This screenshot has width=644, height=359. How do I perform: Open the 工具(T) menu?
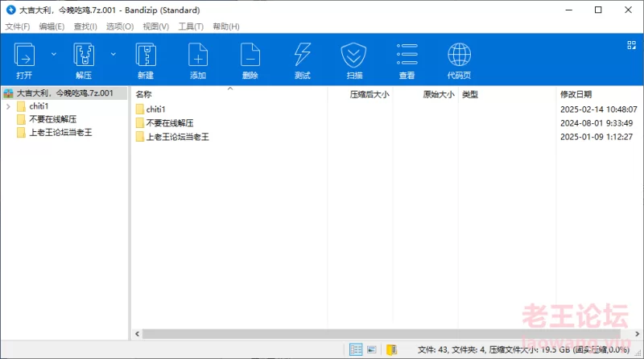coord(191,27)
